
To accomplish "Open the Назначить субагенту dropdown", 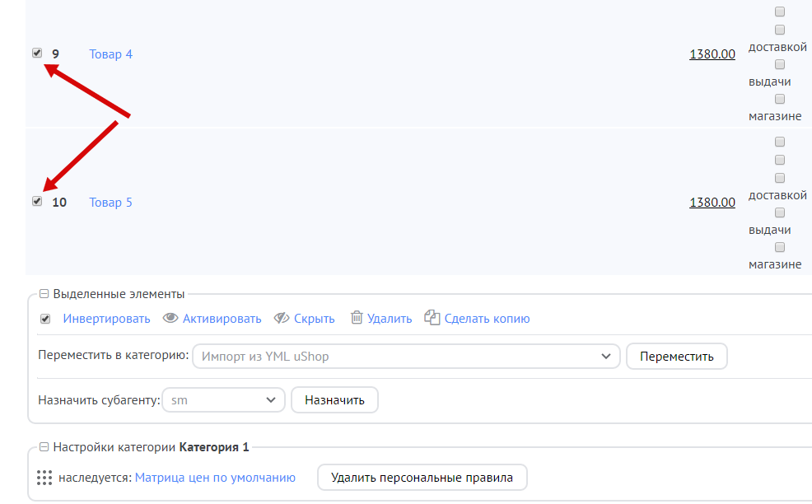I will tap(223, 400).
